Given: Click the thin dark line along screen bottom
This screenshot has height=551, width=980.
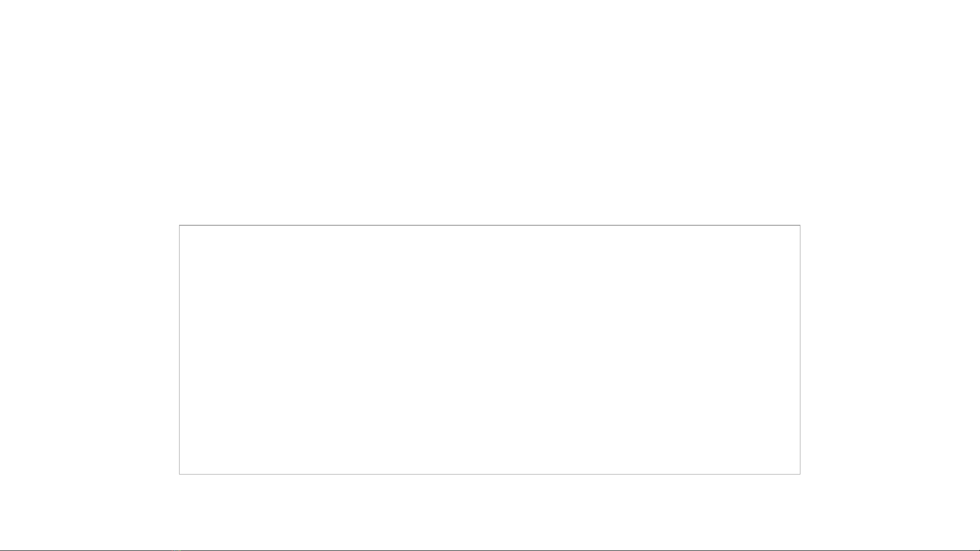Looking at the screenshot, I should tap(490, 550).
